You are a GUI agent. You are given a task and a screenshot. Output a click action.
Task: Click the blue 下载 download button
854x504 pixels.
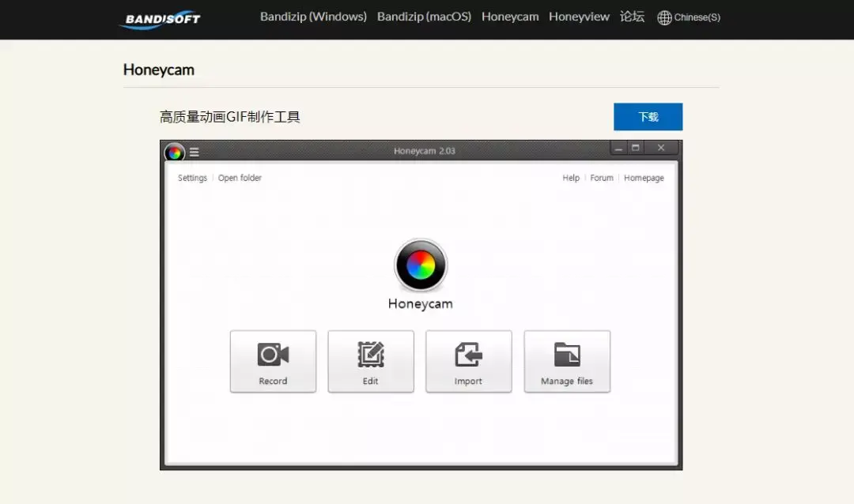point(648,116)
